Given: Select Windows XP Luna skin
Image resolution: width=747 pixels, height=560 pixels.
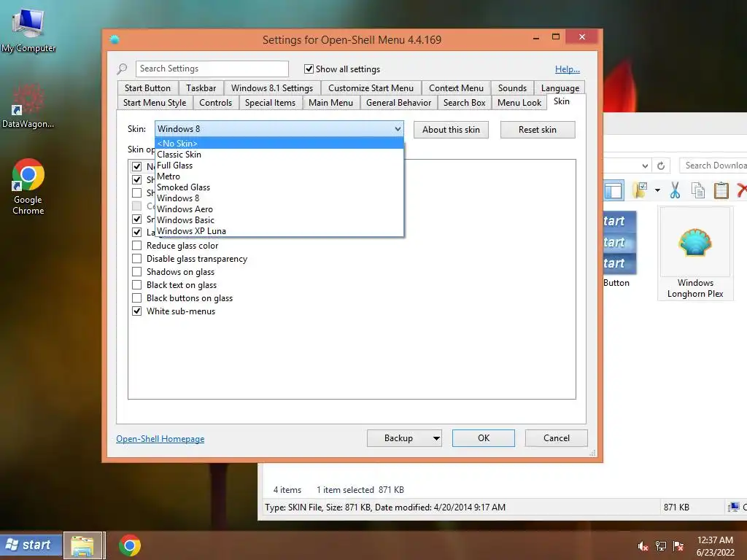Looking at the screenshot, I should [x=279, y=231].
